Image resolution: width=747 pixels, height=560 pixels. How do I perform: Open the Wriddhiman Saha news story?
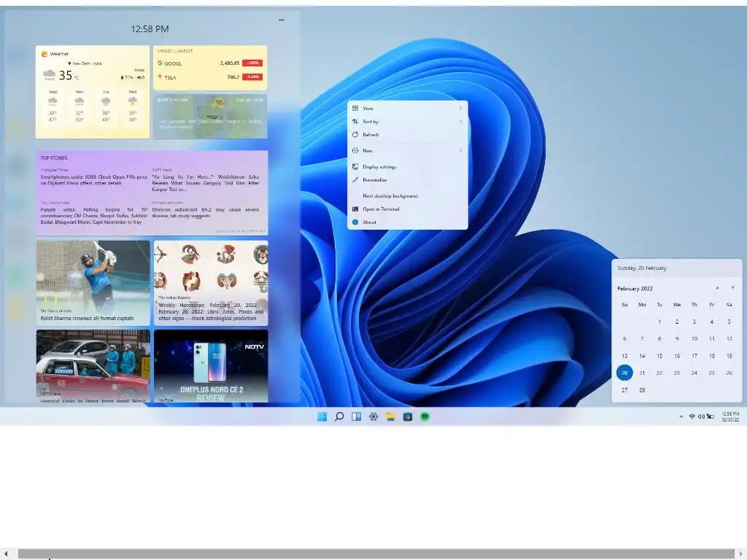click(x=205, y=179)
